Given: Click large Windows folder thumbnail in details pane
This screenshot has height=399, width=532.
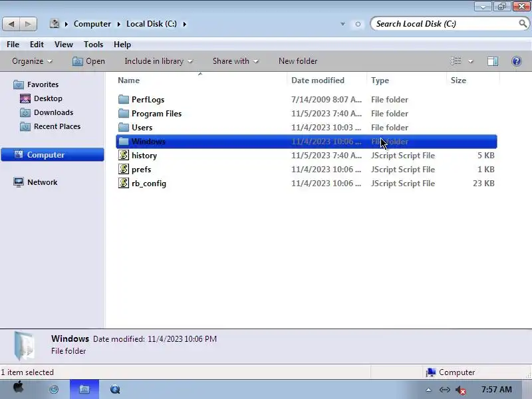Looking at the screenshot, I should click(24, 346).
